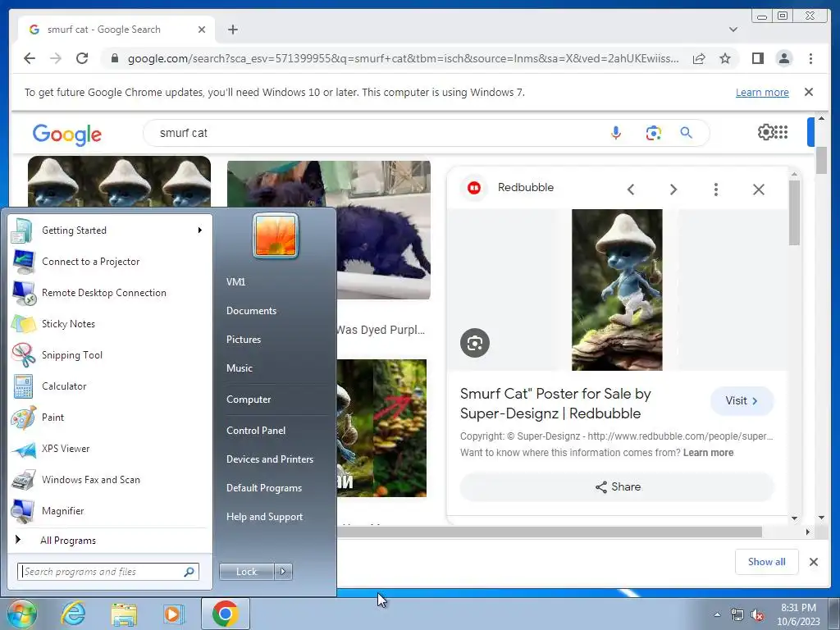Click the Share button under the poster
Viewport: 840px width, 630px height.
617,486
